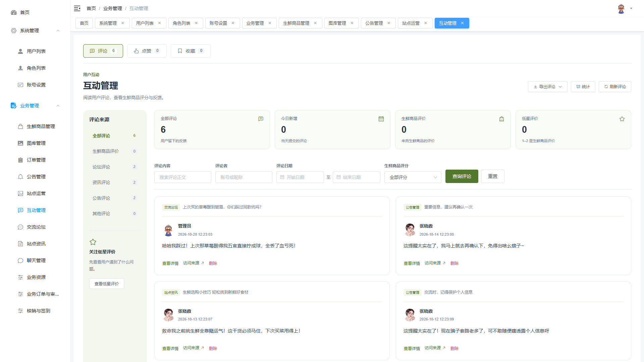Click the 账号设置 card icon in sidebar
644x362 pixels.
[20, 85]
